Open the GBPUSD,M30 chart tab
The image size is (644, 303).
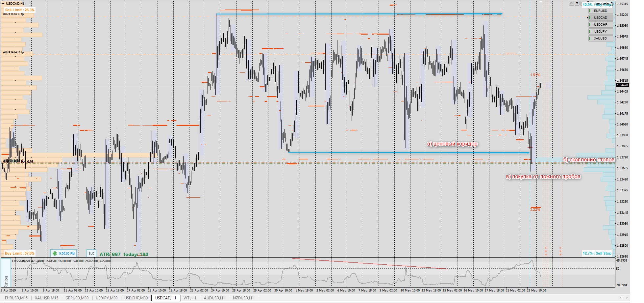77,298
